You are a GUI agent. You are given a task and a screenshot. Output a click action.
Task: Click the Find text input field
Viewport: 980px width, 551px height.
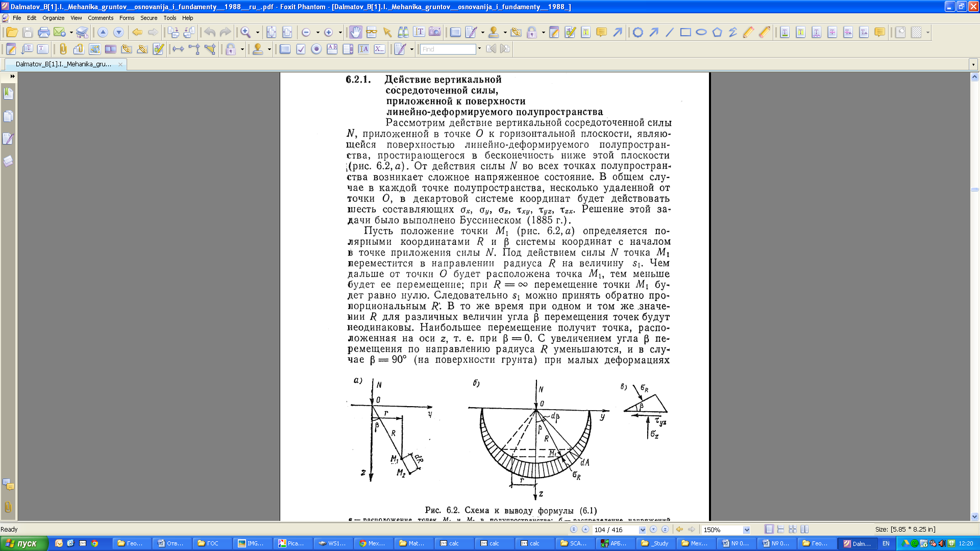point(448,49)
